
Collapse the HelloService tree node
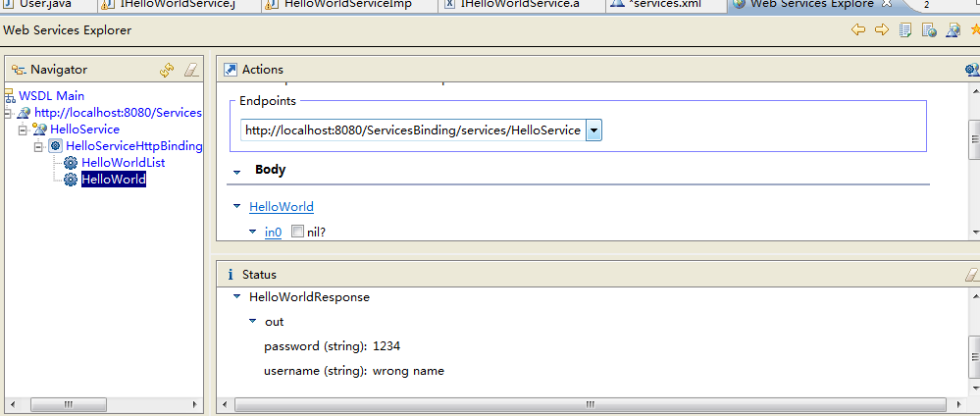(x=23, y=130)
